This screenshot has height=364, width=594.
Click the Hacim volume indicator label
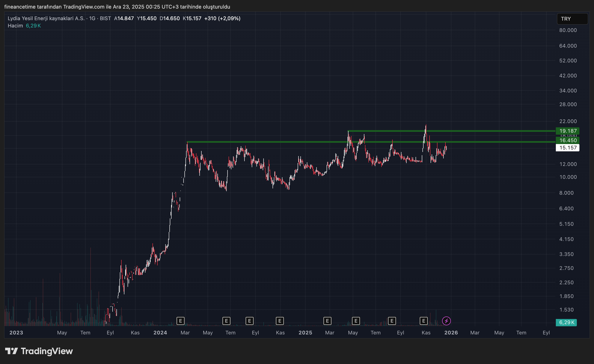click(x=15, y=26)
